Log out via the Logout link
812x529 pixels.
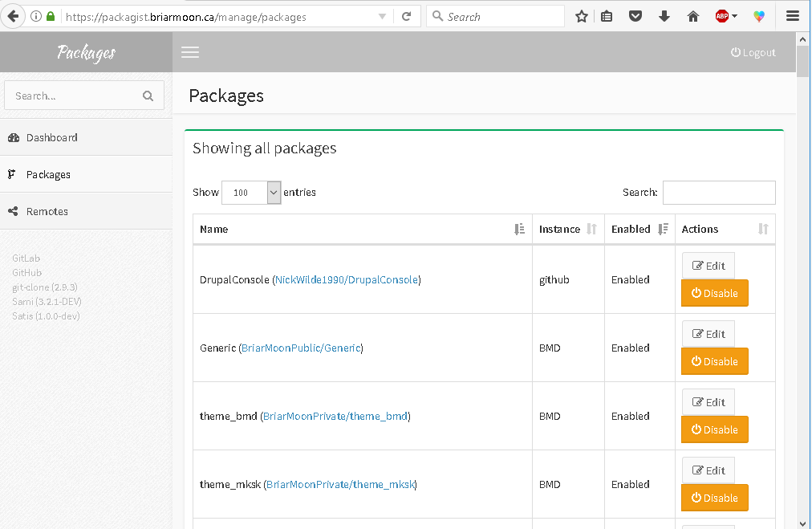coord(753,52)
